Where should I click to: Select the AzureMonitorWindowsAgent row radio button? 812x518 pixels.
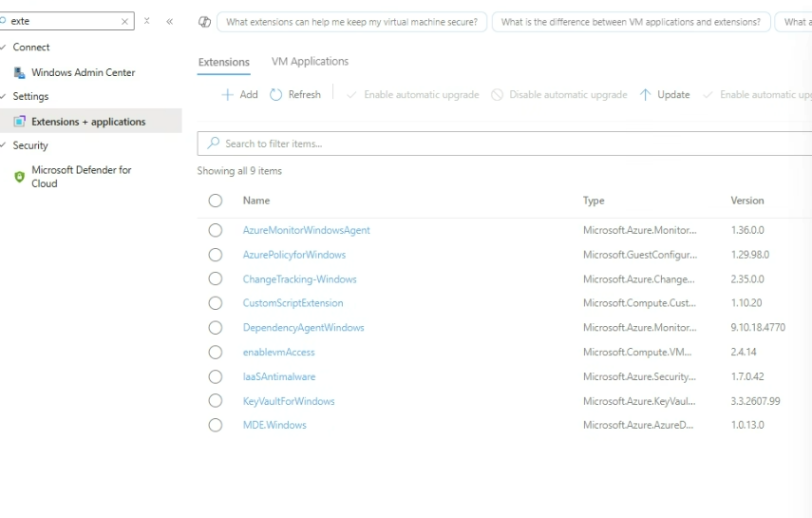click(216, 230)
